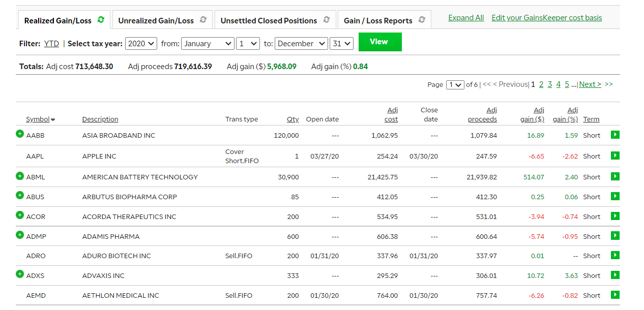The image size is (644, 310).
Task: Open the to month December dropdown
Action: [301, 44]
